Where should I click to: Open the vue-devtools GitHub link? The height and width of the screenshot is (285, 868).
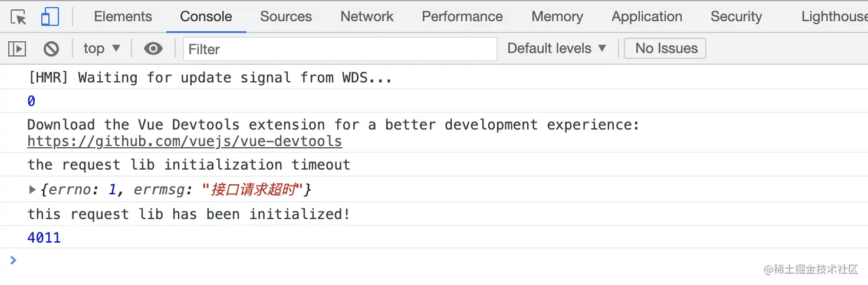point(185,141)
